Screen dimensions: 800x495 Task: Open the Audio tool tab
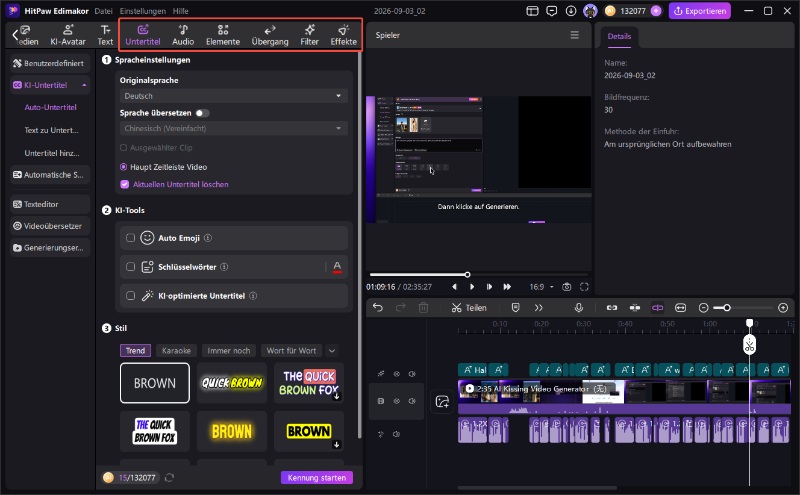183,35
